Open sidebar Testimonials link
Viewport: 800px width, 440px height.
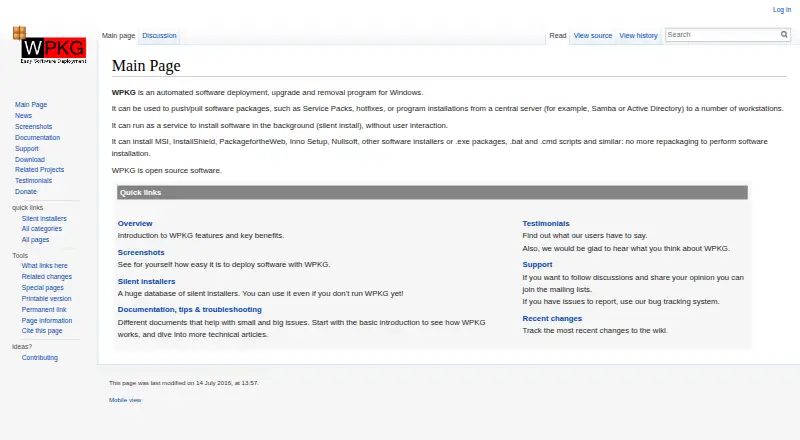tap(33, 181)
